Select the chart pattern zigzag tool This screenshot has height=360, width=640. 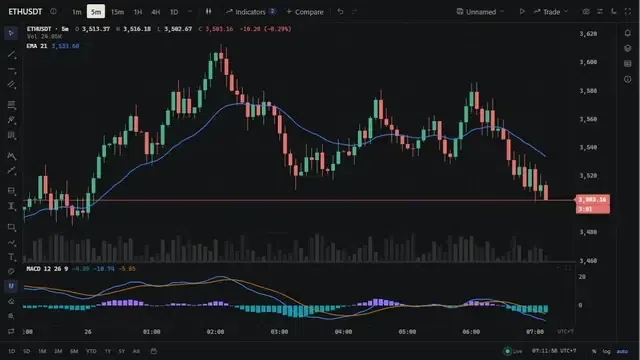click(11, 156)
